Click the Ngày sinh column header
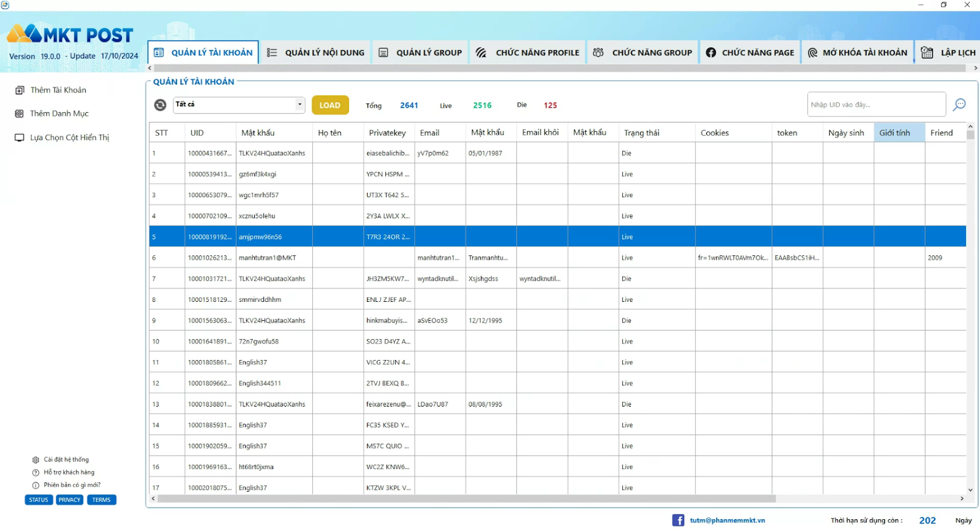980x529 pixels. [848, 133]
